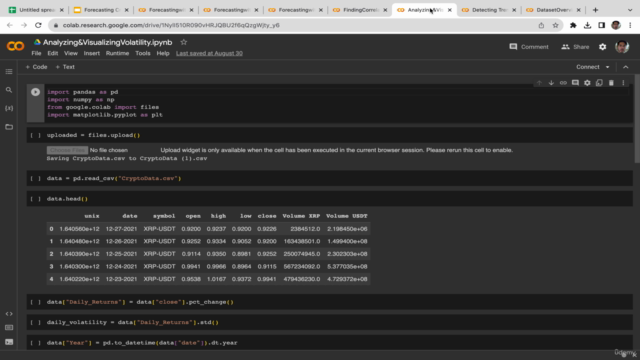Open the cell's editor settings gear
This screenshot has width=640, height=360.
[x=587, y=83]
